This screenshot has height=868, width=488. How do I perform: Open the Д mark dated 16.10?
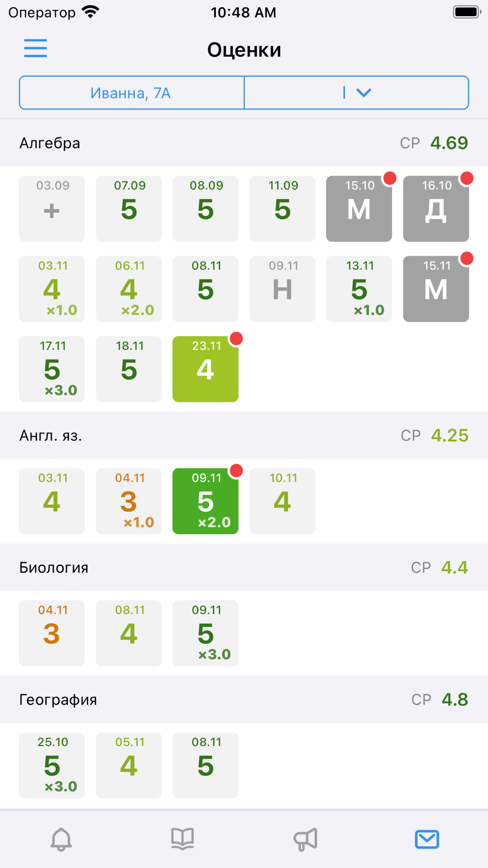[x=436, y=208]
